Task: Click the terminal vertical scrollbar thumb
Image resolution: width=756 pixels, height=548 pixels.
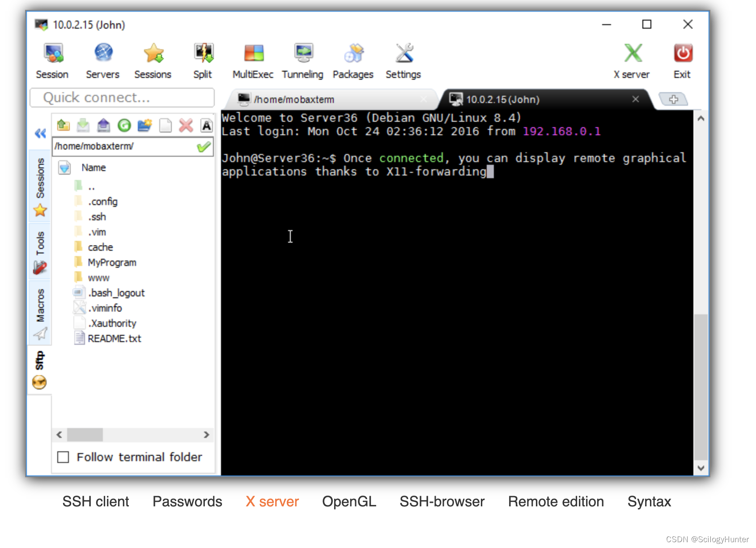Action: point(701,387)
